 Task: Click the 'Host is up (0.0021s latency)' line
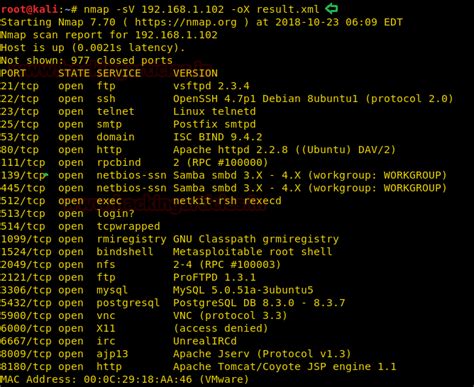click(x=92, y=48)
